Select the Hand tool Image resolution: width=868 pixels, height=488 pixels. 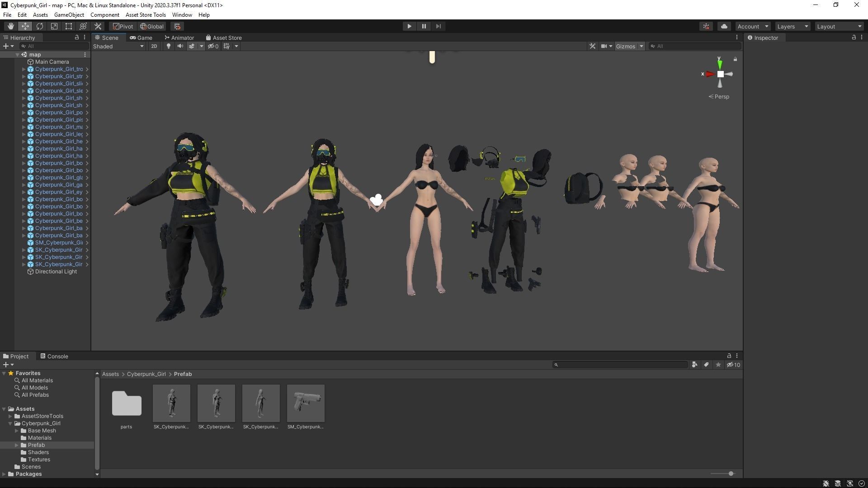coord(10,26)
